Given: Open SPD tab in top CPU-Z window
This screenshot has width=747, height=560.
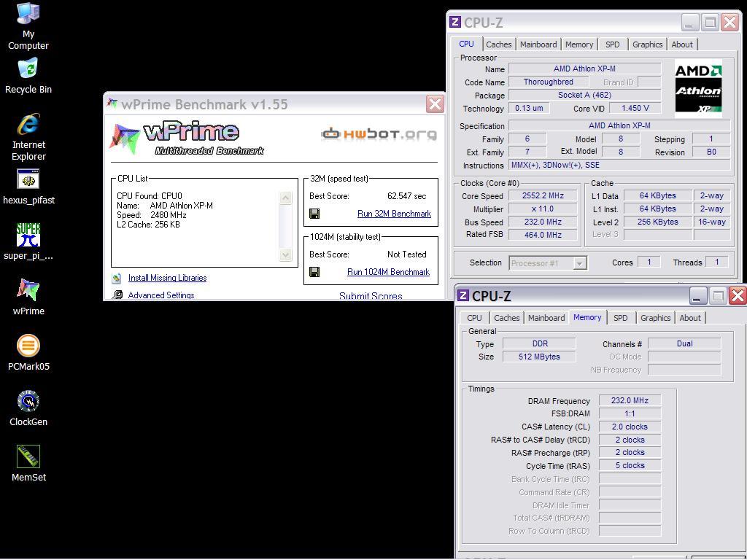Looking at the screenshot, I should click(x=613, y=44).
